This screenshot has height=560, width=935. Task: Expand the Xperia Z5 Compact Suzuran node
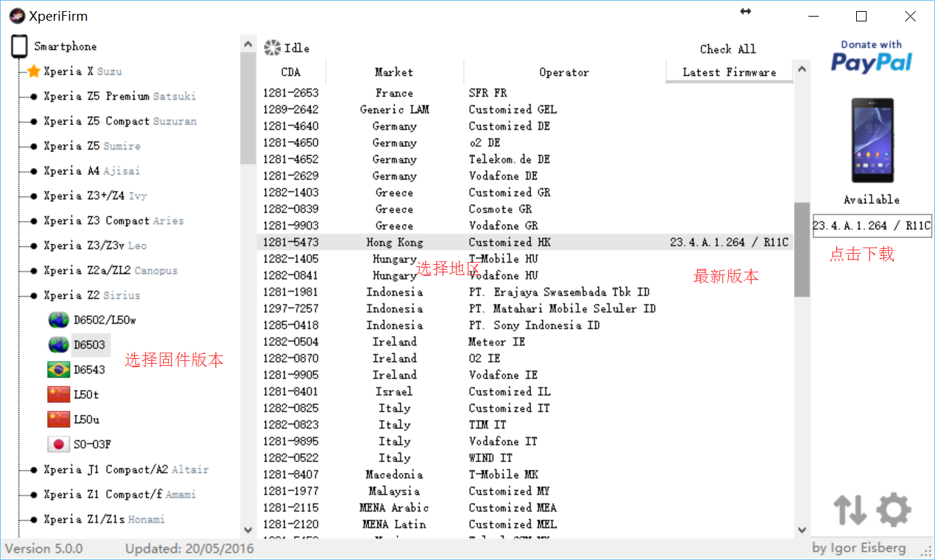pos(33,121)
